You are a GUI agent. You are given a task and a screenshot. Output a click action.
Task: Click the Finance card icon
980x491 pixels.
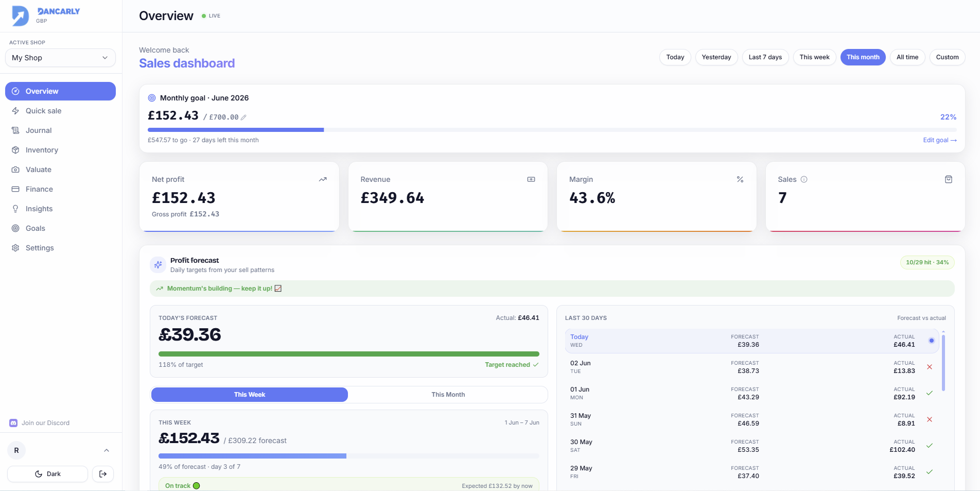[x=15, y=189]
